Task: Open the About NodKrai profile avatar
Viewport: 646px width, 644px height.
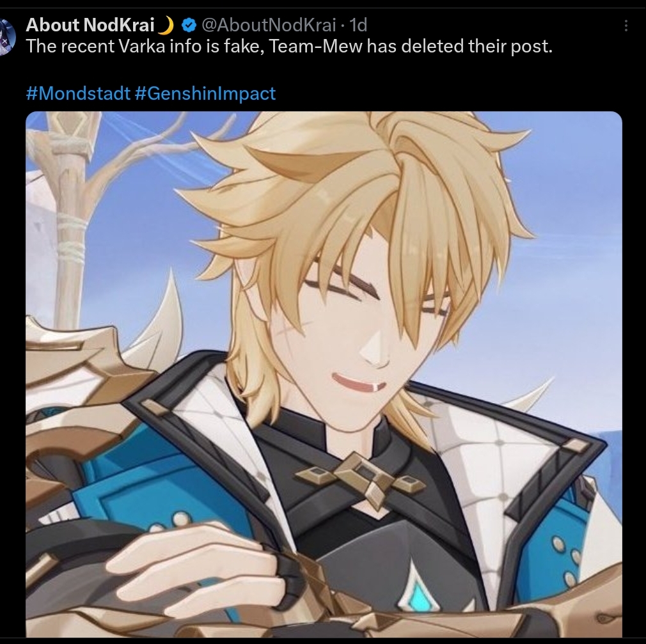Action: click(x=7, y=37)
